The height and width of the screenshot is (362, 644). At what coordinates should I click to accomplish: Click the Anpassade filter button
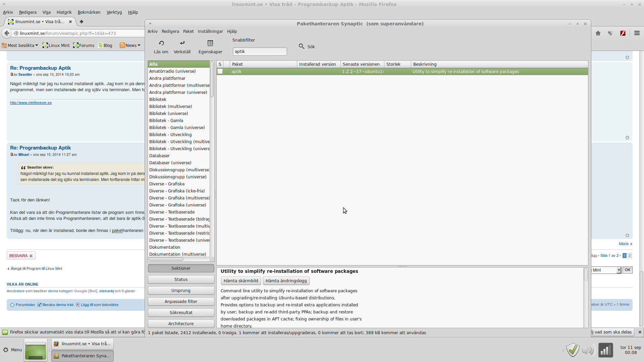click(181, 302)
